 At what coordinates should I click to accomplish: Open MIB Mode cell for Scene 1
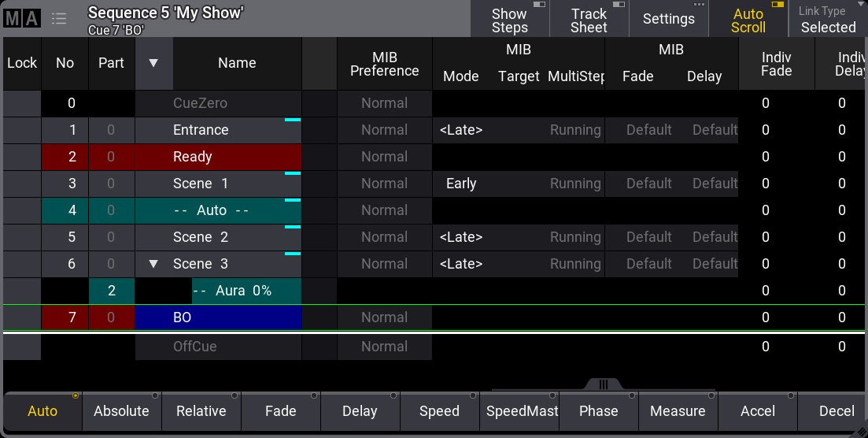pos(461,184)
